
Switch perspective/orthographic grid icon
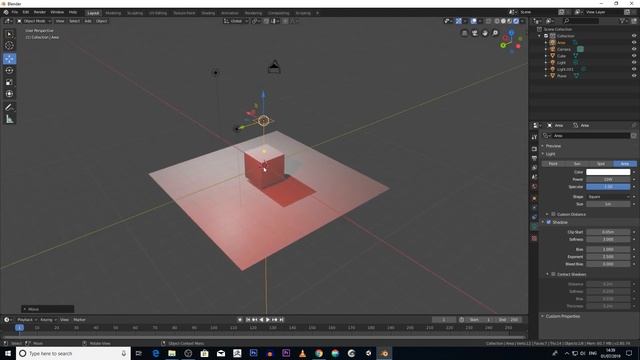[x=464, y=33]
